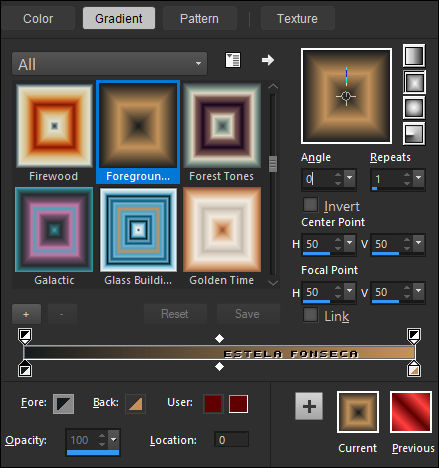Image resolution: width=439 pixels, height=468 pixels.
Task: Click the Previous red gradient swatch
Action: [x=411, y=412]
